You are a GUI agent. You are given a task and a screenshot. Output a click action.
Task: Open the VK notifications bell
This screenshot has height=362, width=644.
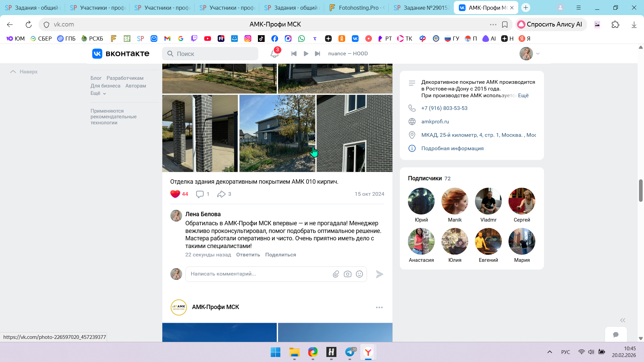274,54
